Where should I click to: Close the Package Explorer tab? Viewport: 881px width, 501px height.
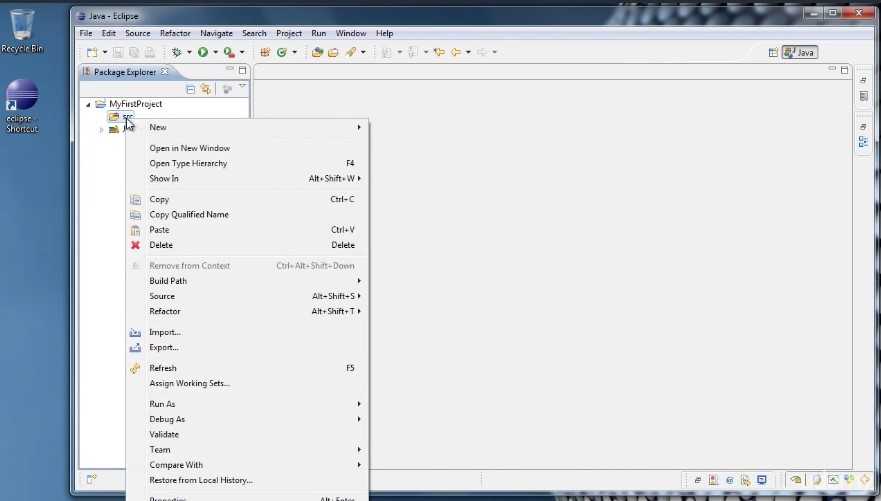(x=165, y=72)
